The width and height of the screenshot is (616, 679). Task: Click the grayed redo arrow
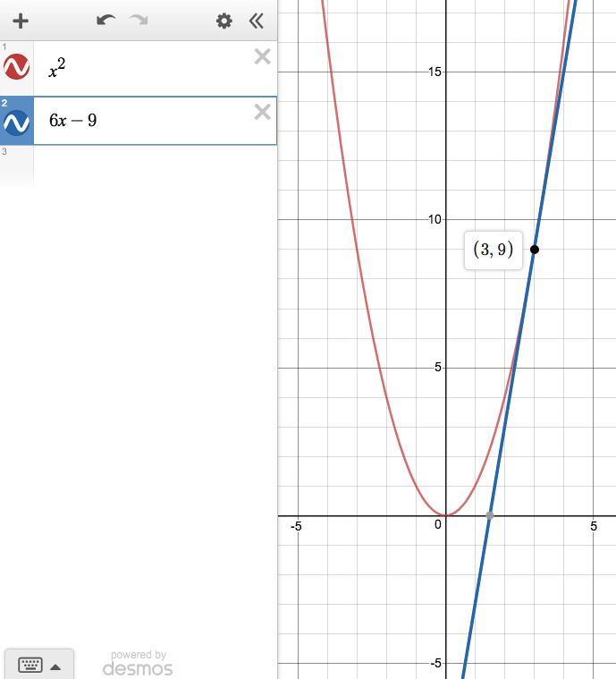pos(139,21)
